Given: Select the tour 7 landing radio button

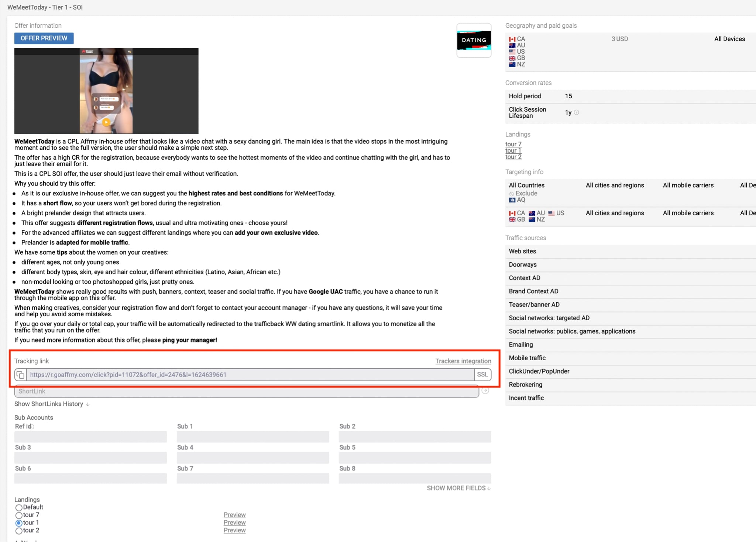Looking at the screenshot, I should point(18,515).
